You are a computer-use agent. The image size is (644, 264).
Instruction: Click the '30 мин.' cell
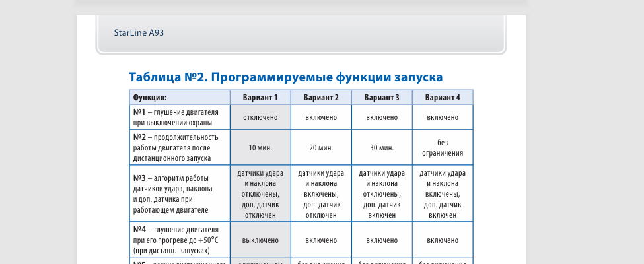[382, 148]
